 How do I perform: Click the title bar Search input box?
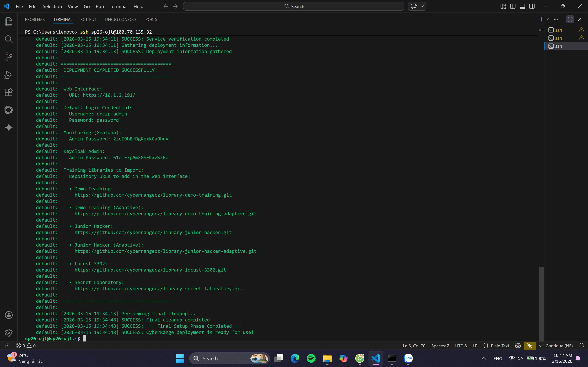click(x=294, y=6)
